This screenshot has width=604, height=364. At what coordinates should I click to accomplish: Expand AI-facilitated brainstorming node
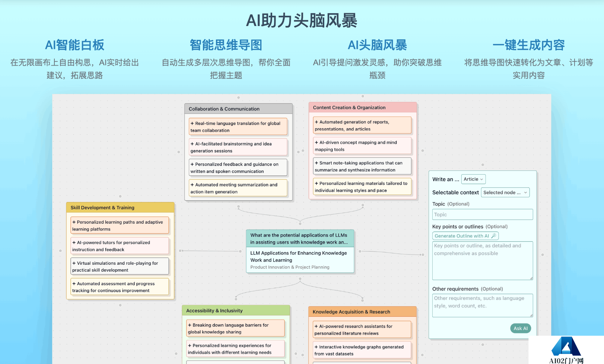[x=192, y=144]
